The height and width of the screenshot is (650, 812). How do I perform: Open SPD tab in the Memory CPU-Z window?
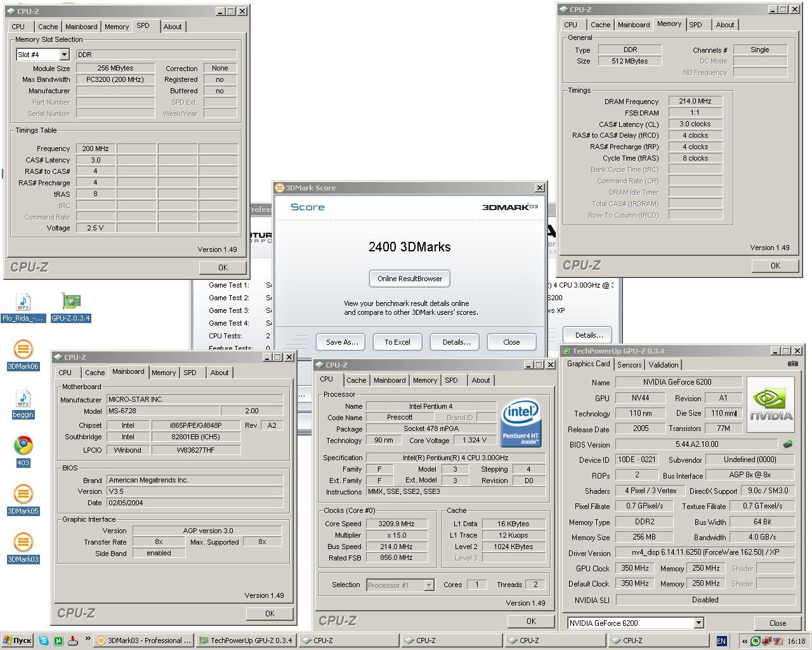695,25
